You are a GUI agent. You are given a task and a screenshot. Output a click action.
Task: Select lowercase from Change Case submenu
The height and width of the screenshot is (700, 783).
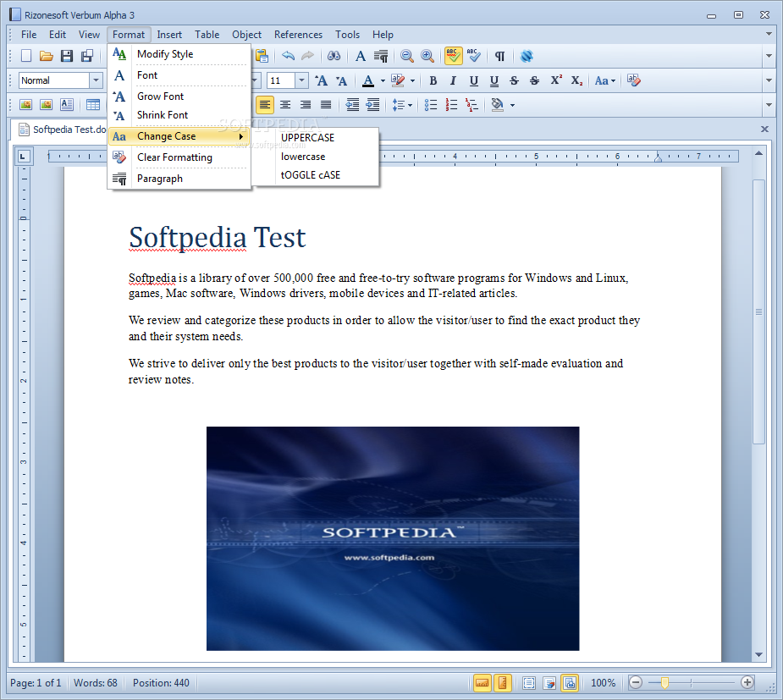[x=315, y=157]
